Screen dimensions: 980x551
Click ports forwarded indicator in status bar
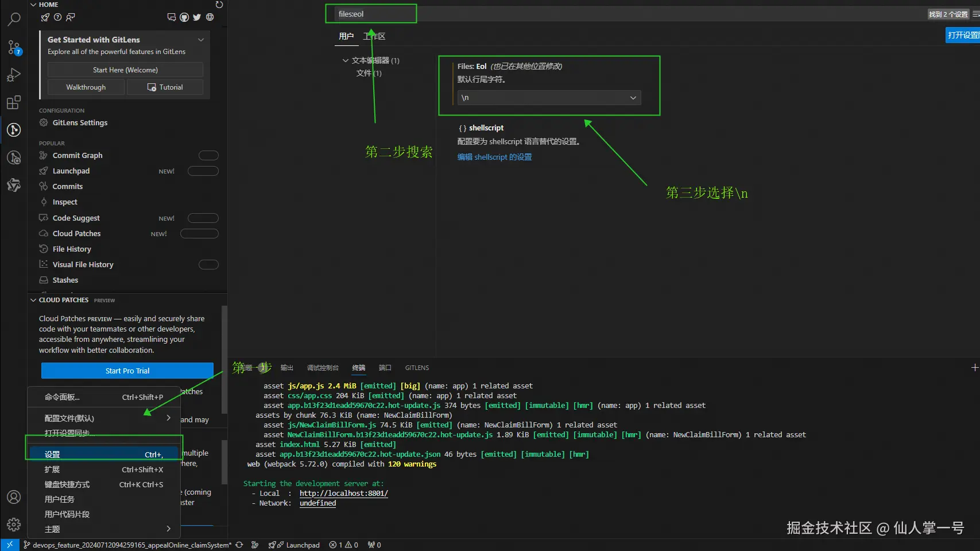tap(374, 545)
